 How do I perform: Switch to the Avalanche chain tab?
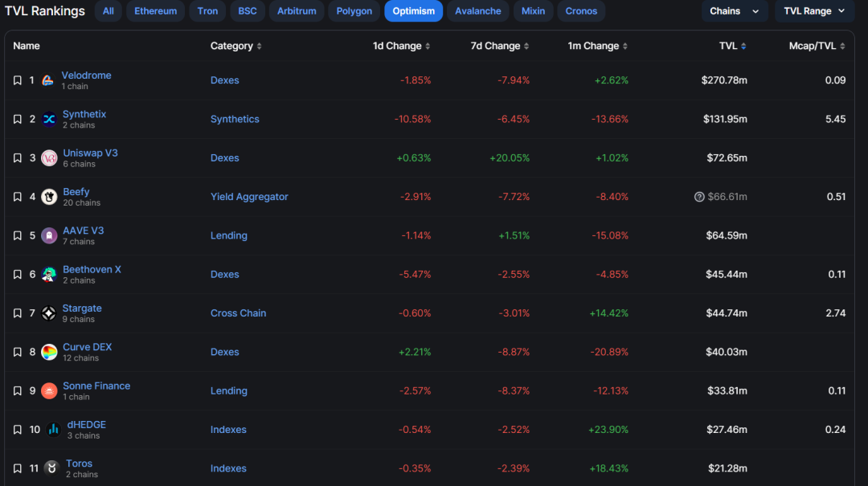[477, 11]
